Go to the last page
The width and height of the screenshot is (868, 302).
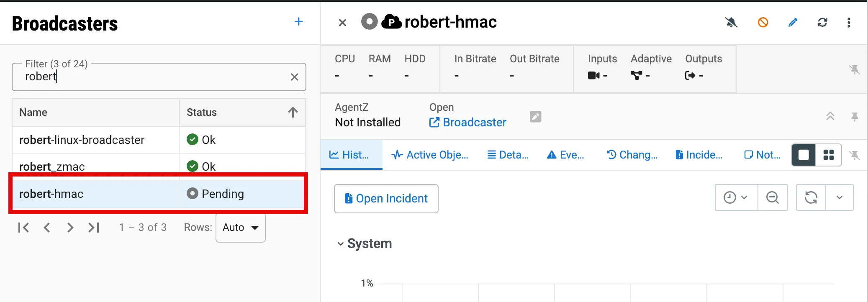point(94,228)
